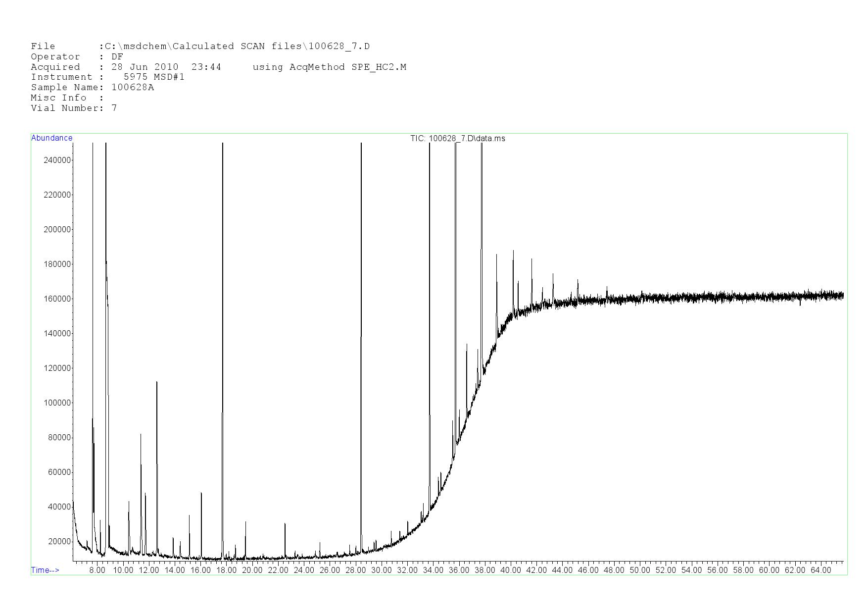Click the Misc Info header label
868x614 pixels.
pos(58,98)
